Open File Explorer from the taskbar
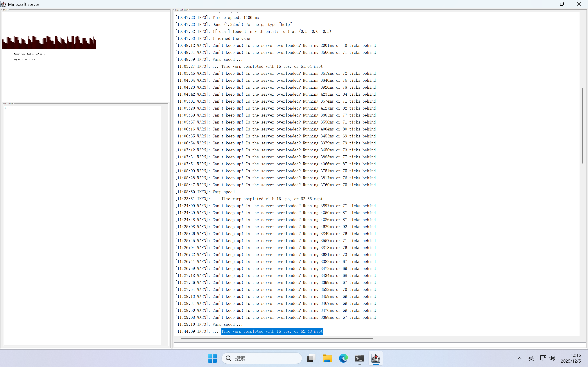The image size is (588, 367). 327,358
